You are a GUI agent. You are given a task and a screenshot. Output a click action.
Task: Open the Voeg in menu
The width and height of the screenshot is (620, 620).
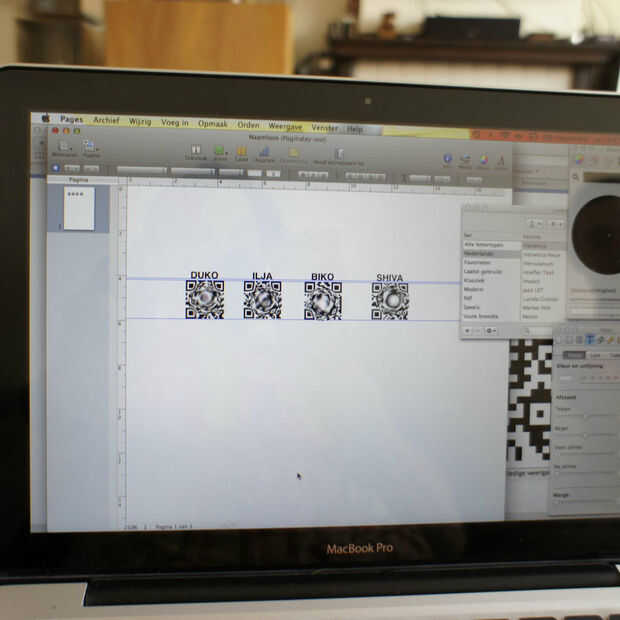pos(175,123)
